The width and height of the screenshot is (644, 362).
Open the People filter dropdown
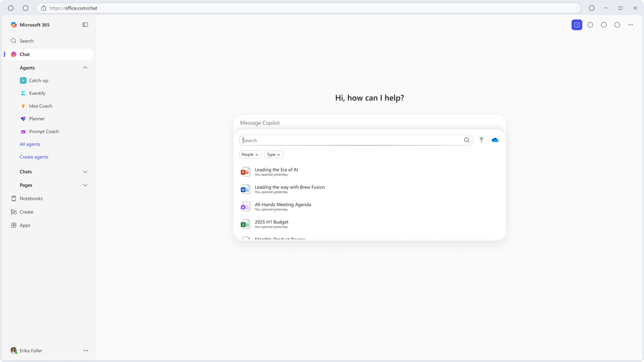[250, 155]
